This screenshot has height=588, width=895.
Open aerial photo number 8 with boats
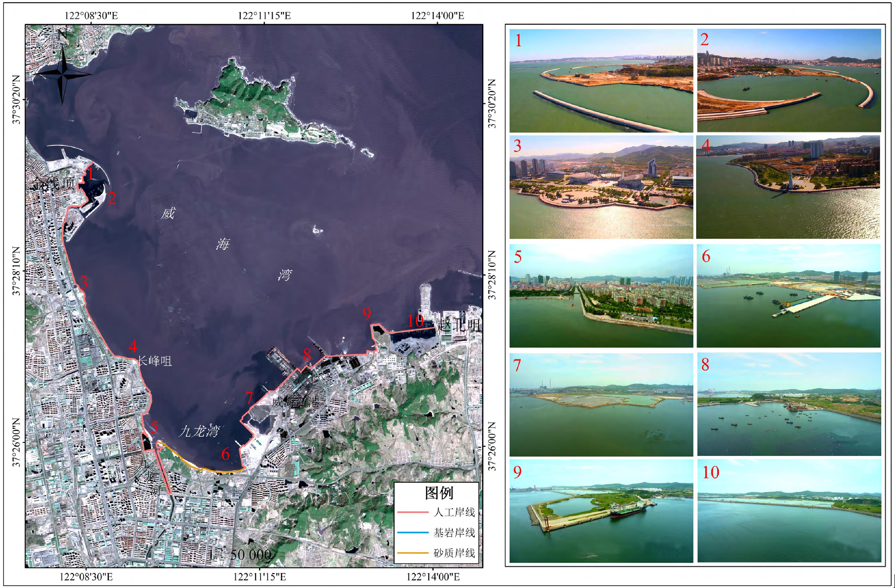coord(789,405)
